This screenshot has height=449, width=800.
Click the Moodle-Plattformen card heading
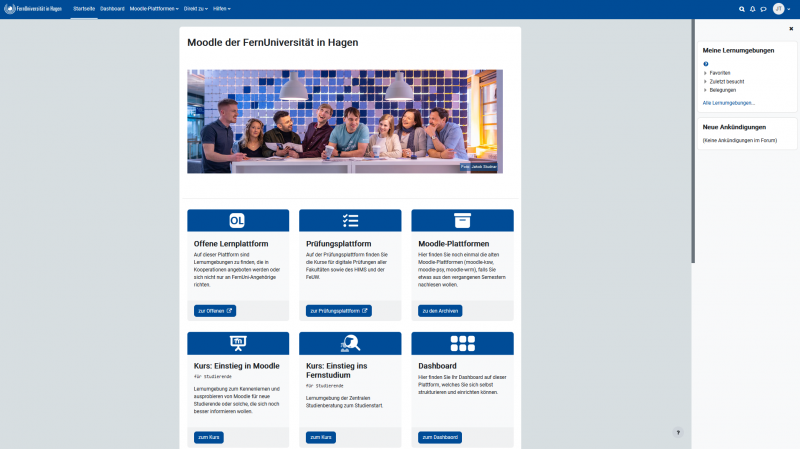point(454,244)
